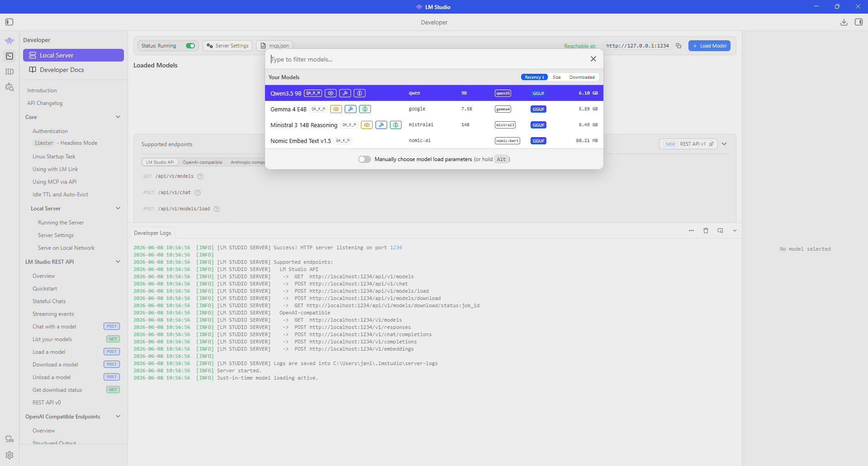Click the Q4_K_M tag on Ministral 3 14B Reasoning
The image size is (868, 466).
click(x=349, y=125)
